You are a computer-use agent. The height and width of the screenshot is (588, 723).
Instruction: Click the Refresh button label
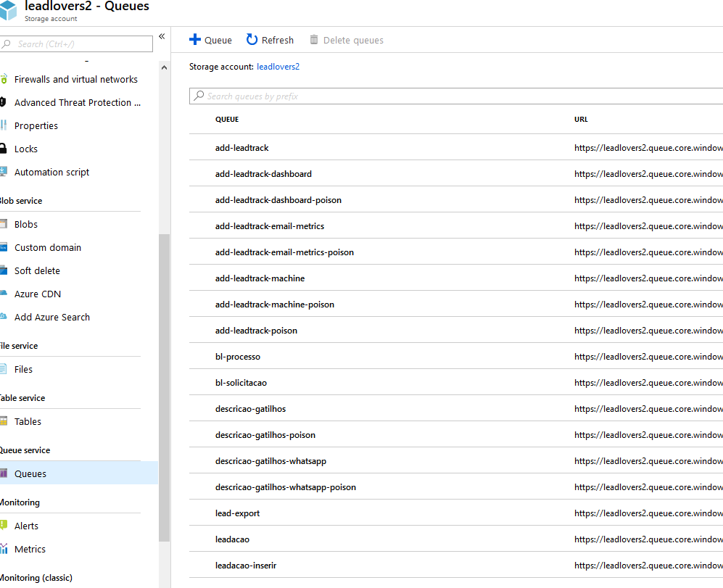click(x=278, y=40)
